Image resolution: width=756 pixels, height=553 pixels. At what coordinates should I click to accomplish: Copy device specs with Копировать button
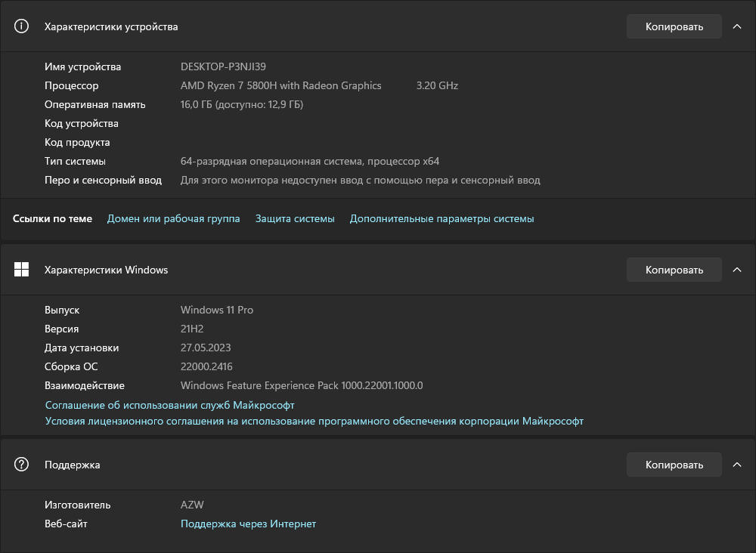[674, 26]
